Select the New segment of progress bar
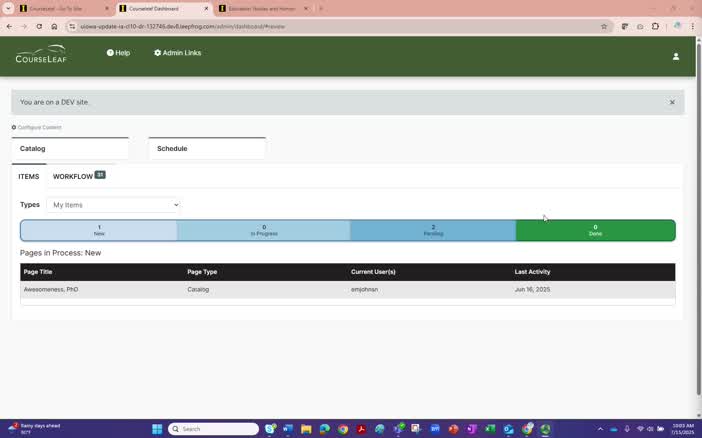The height and width of the screenshot is (438, 702). pos(99,230)
